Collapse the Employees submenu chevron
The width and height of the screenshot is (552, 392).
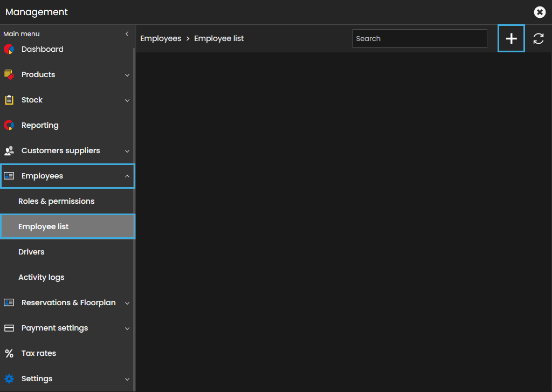(127, 176)
